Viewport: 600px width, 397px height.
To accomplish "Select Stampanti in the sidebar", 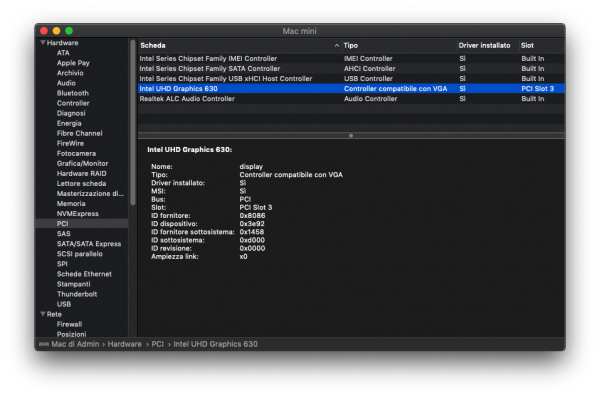I will point(73,284).
